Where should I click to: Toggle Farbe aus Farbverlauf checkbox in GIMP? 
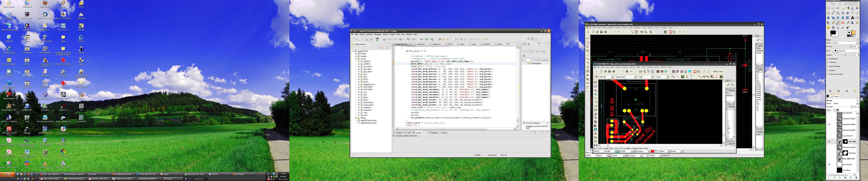pos(828,75)
